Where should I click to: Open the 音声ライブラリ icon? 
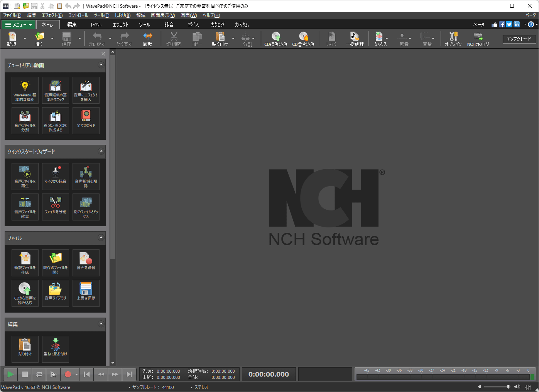tap(56, 293)
